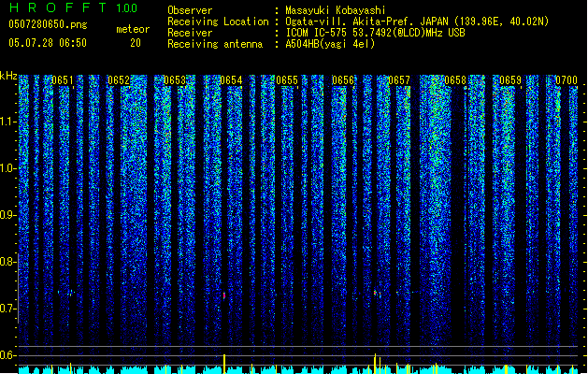Click the 'Observer' field label
Image resolution: width=588 pixels, height=374 pixels.
pyautogui.click(x=190, y=10)
